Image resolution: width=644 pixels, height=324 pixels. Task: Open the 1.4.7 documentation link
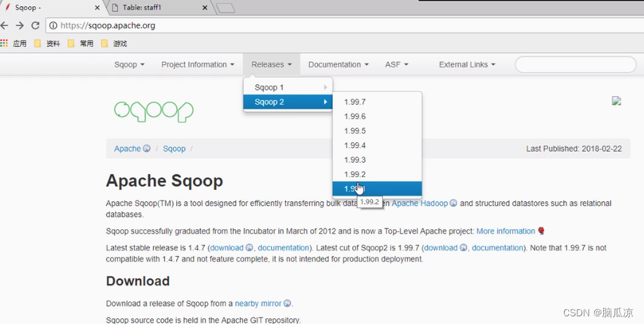click(x=283, y=248)
